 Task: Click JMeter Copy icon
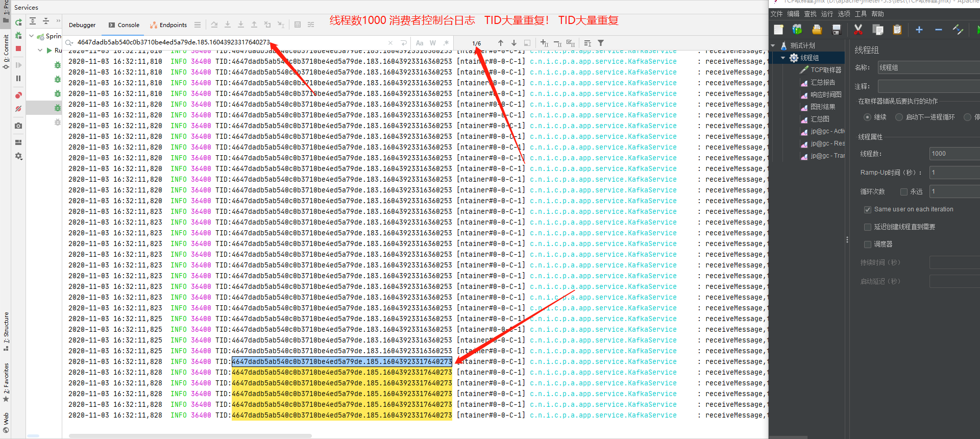878,30
